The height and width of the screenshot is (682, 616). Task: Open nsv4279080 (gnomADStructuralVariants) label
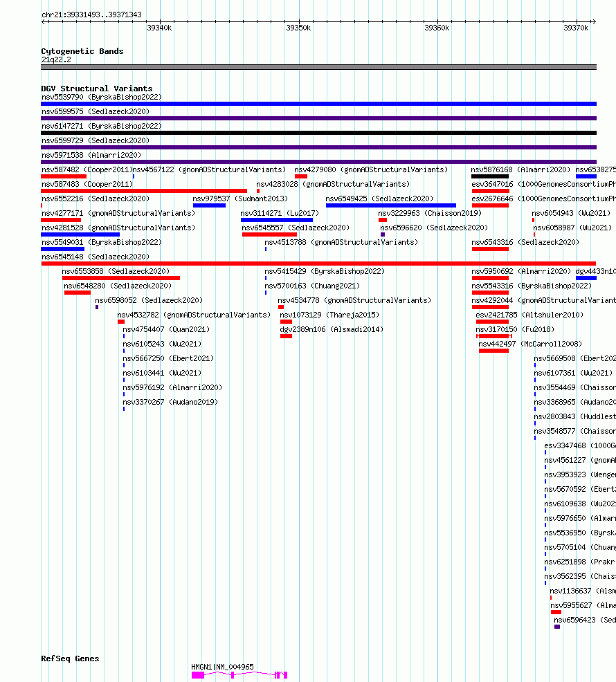pyautogui.click(x=371, y=169)
